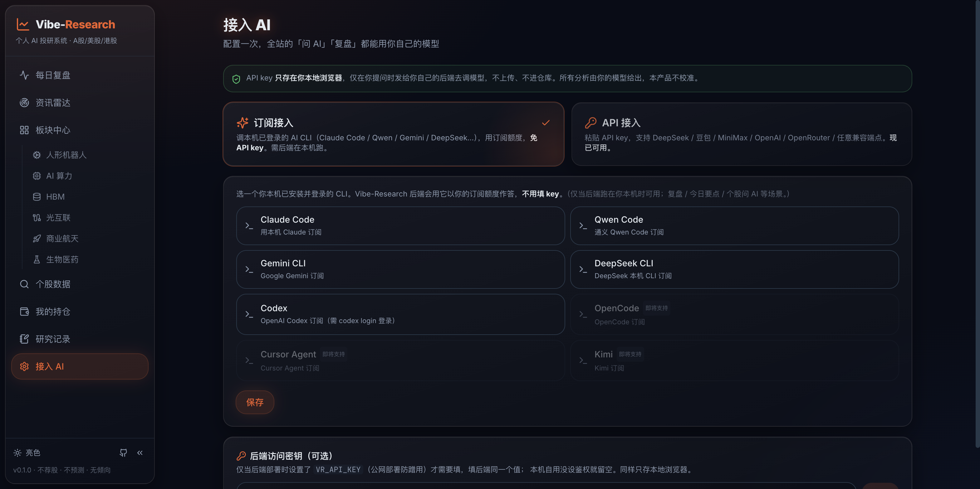Screen dimensions: 980x489
Task: Click the rocket icon beside 商业航天
Action: tap(37, 239)
